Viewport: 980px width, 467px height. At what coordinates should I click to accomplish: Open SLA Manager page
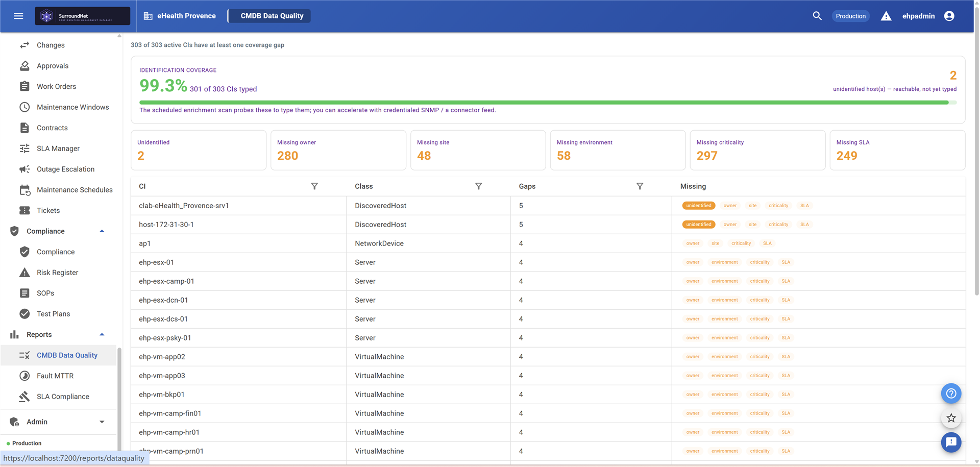point(59,149)
